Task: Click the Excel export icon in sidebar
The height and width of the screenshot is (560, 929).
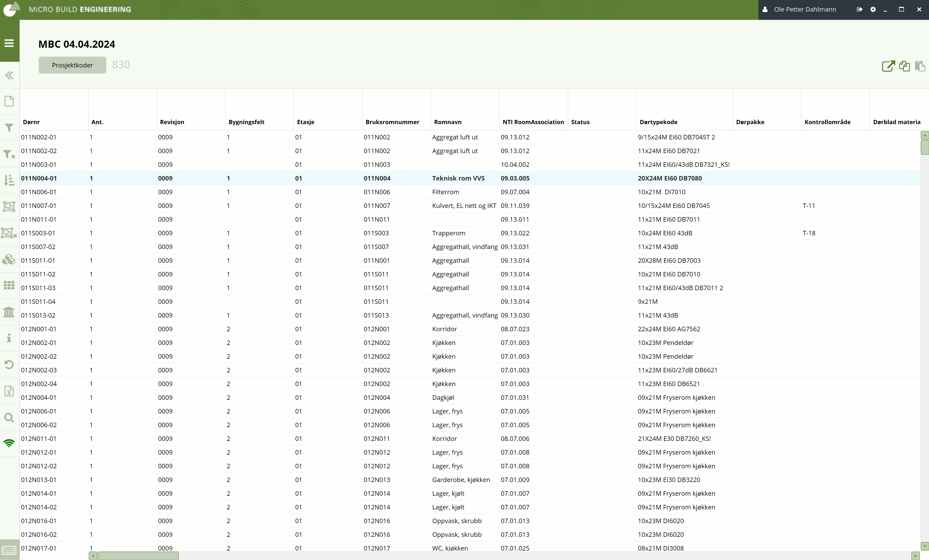Action: click(x=9, y=391)
